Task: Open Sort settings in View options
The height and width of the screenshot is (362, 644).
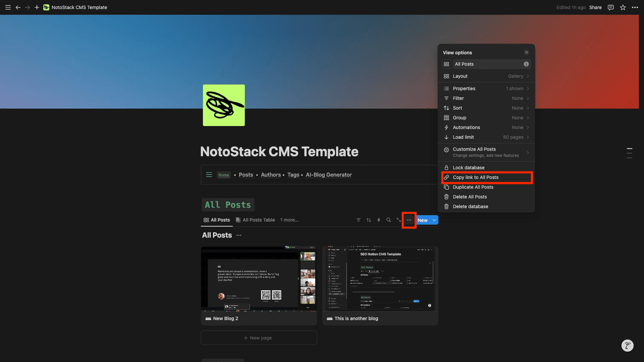Action: (x=486, y=108)
